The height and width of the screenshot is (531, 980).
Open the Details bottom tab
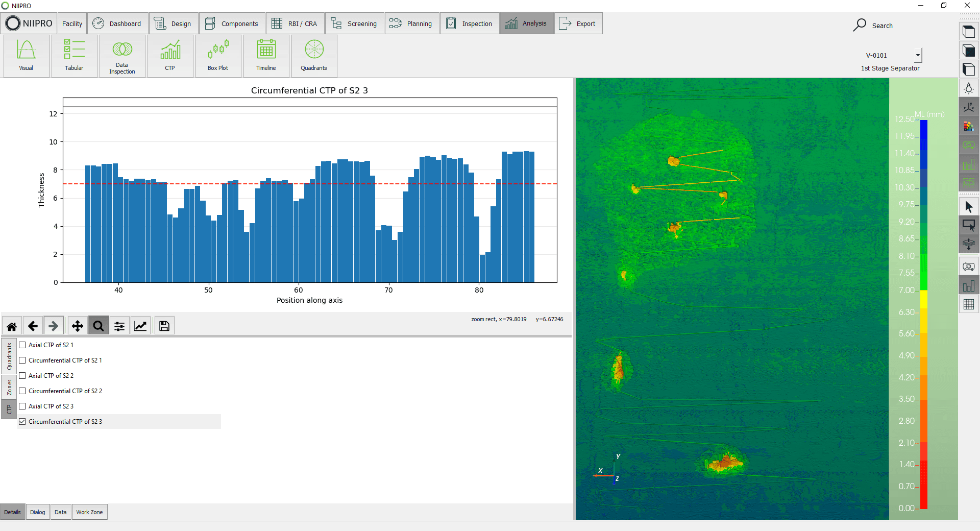pos(13,512)
